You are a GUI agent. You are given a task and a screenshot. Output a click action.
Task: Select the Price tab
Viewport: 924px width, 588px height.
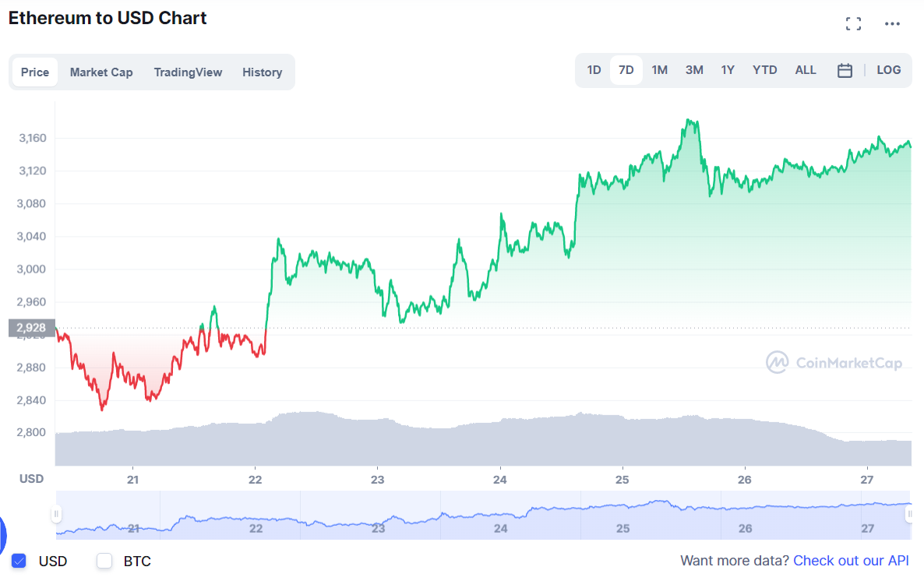pyautogui.click(x=35, y=72)
